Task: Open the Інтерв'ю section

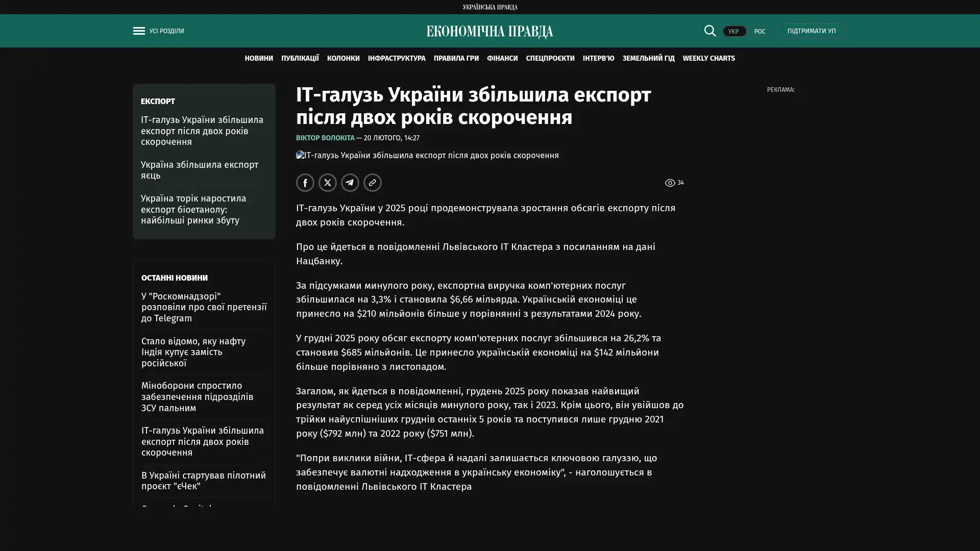Action: point(598,59)
